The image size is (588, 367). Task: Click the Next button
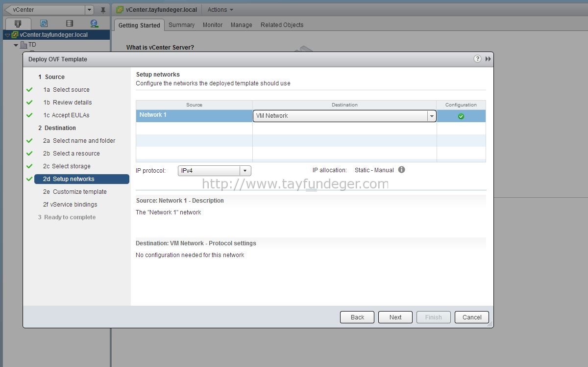coord(395,317)
